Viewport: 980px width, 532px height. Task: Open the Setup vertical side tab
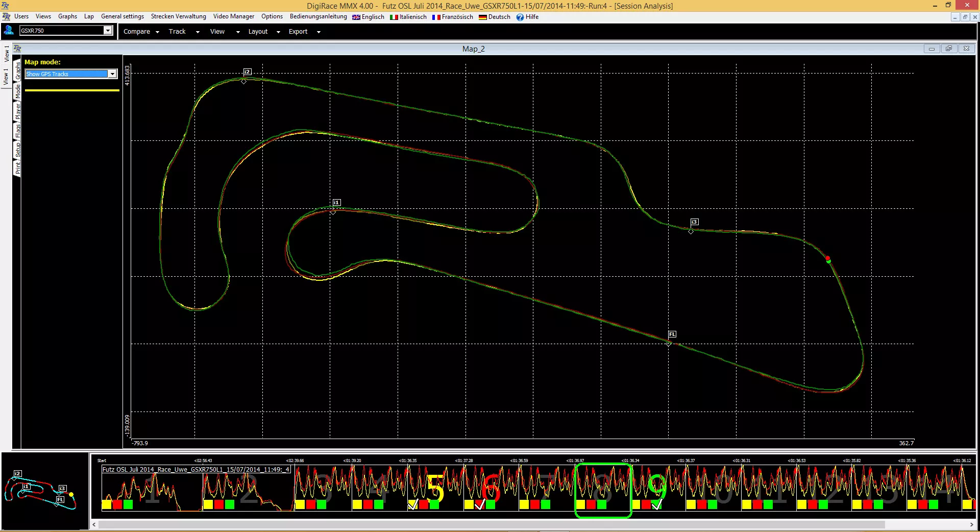[18, 149]
